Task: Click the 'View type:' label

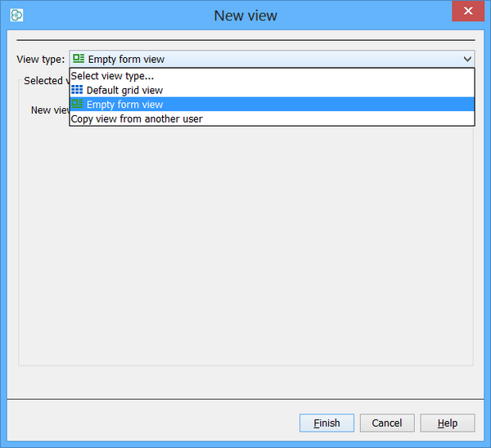Action: (x=40, y=59)
